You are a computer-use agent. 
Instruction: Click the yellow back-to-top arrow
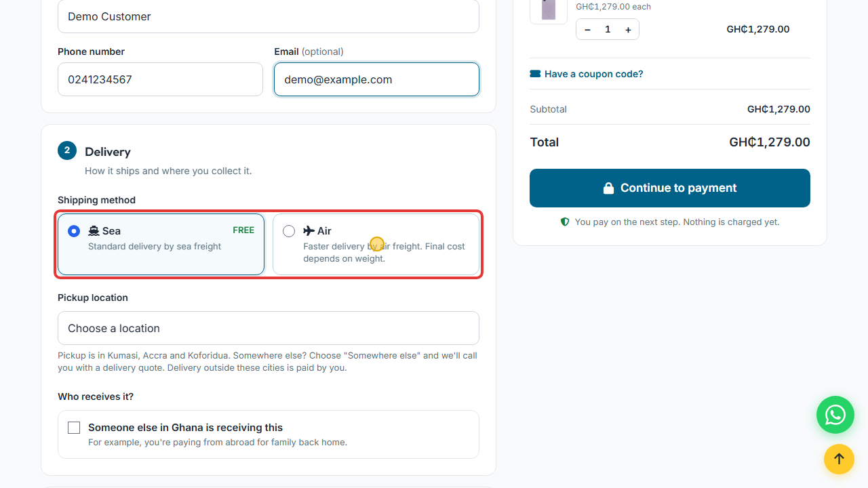coord(839,459)
